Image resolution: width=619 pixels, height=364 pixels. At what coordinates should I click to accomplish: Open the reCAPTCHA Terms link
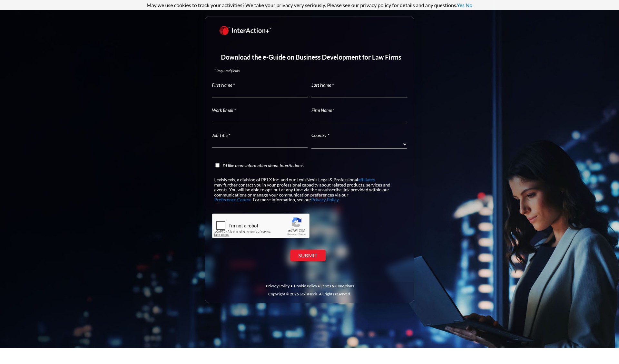[302, 235]
